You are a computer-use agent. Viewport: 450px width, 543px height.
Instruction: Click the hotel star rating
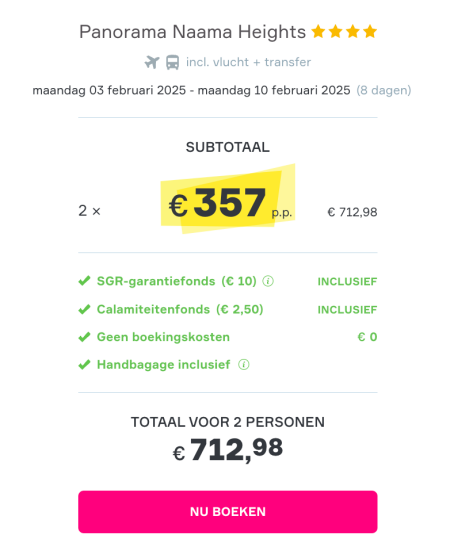344,32
